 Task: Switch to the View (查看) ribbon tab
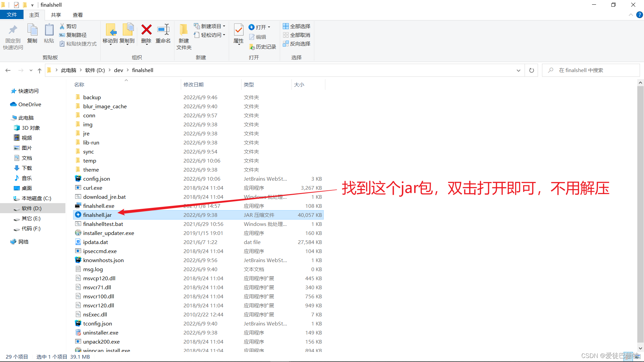(77, 15)
